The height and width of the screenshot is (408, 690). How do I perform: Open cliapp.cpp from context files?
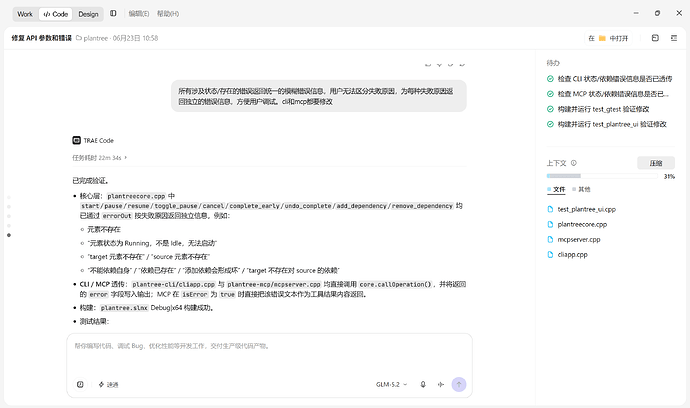[x=573, y=254]
